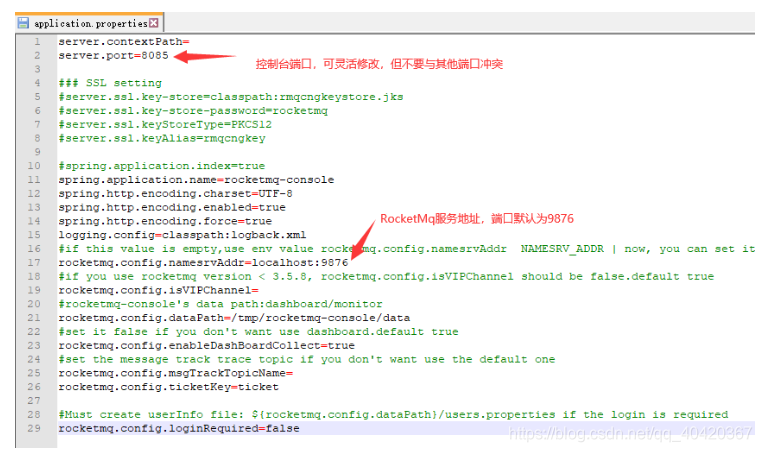Click the #server.ssl.key-store-password=rocketmq line
Viewport: 762px width, 452px height.
[x=193, y=111]
